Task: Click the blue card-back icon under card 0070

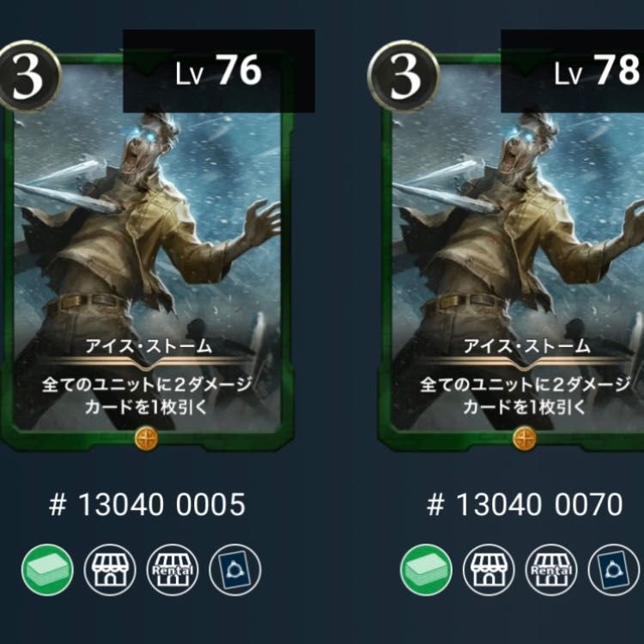Action: (614, 569)
